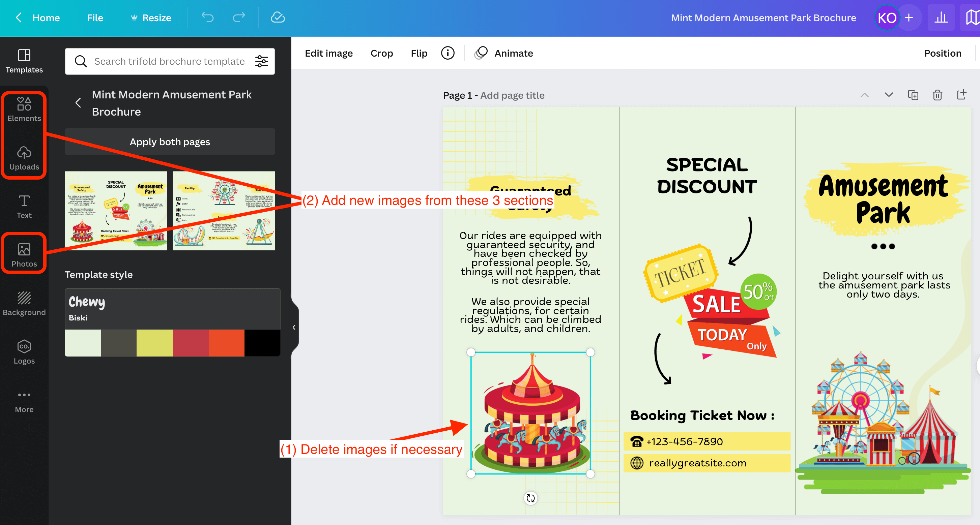This screenshot has height=525, width=980.
Task: Click the image info icon
Action: [x=448, y=53]
